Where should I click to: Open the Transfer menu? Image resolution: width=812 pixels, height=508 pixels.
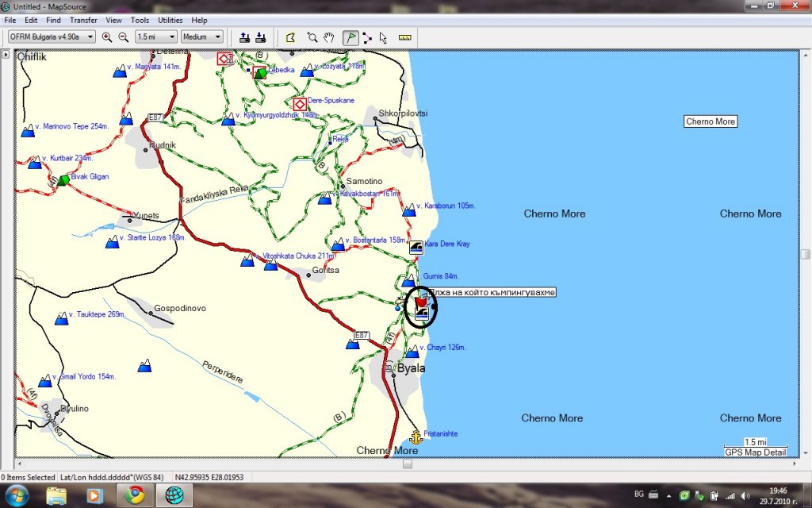click(x=83, y=20)
